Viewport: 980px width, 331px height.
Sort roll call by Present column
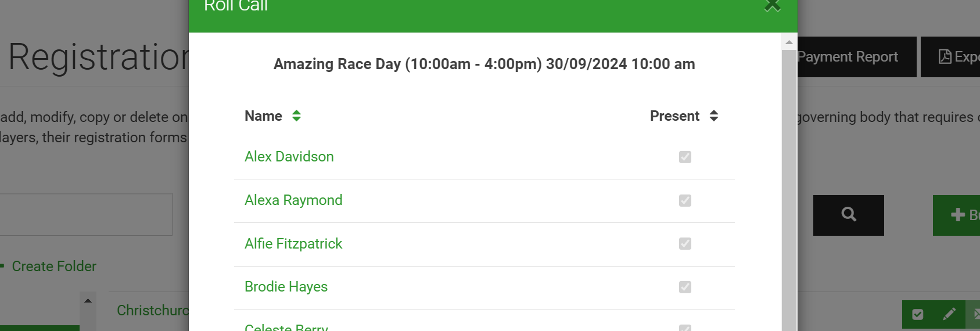[x=714, y=116]
